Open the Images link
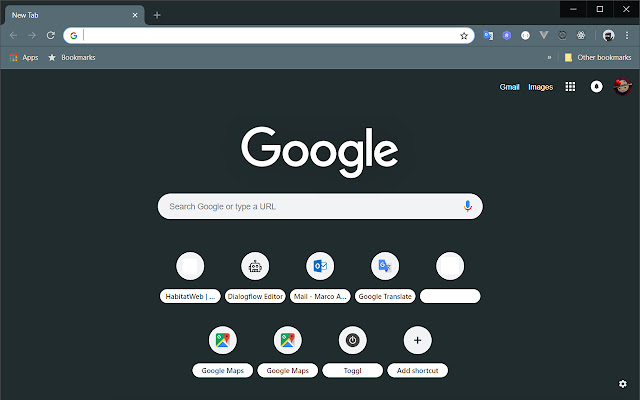Screen dimensions: 640x400 tap(540, 87)
